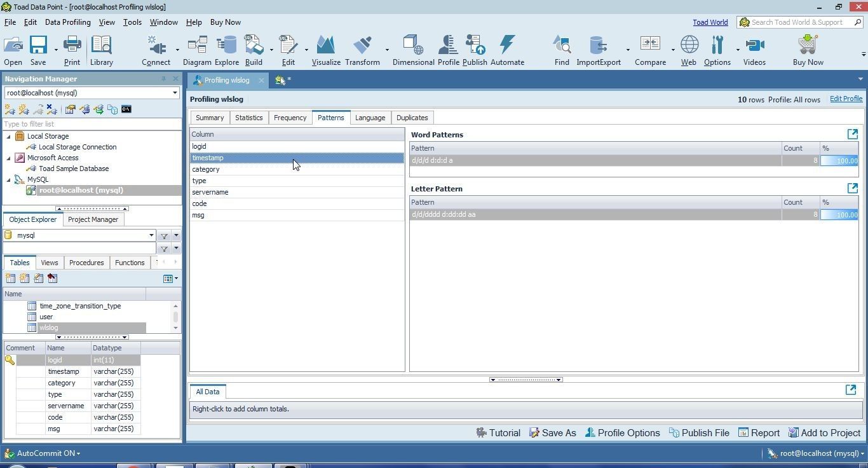868x468 pixels.
Task: Collapse the MySQL tree node
Action: pos(9,179)
